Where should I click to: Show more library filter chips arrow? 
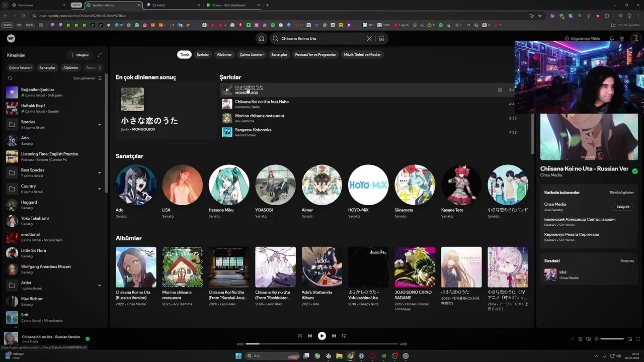[x=100, y=68]
